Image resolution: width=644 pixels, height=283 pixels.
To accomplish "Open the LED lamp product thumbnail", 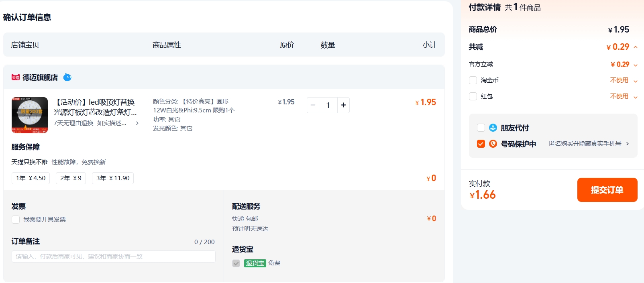I will pyautogui.click(x=30, y=115).
